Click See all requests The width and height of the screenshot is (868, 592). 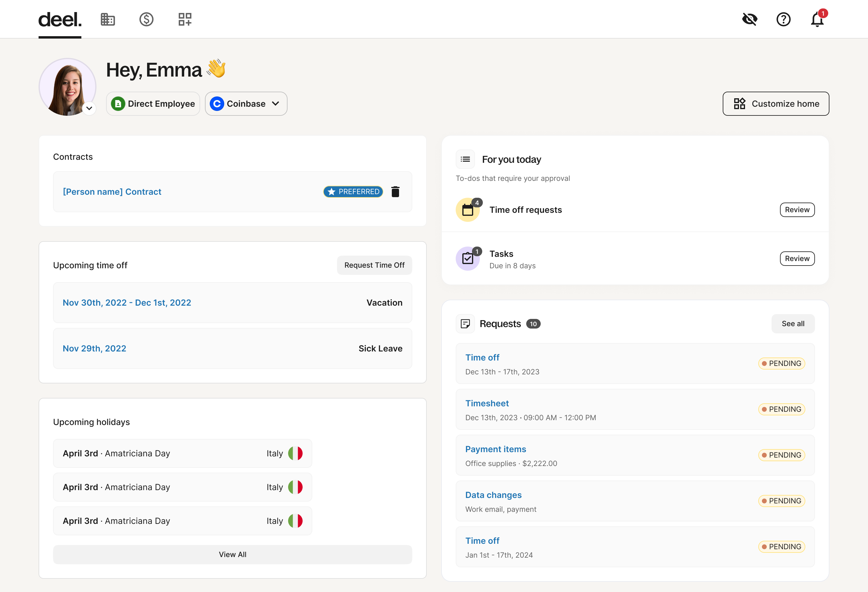point(793,324)
